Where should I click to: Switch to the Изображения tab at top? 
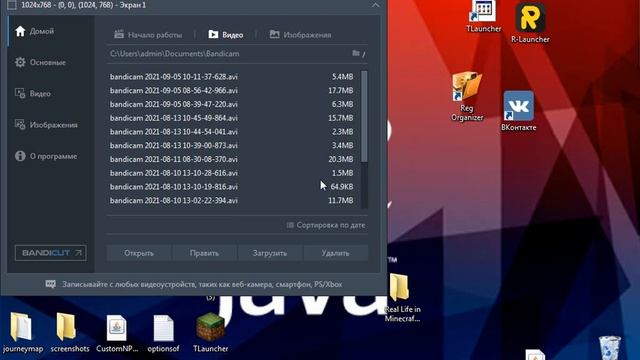pyautogui.click(x=300, y=35)
